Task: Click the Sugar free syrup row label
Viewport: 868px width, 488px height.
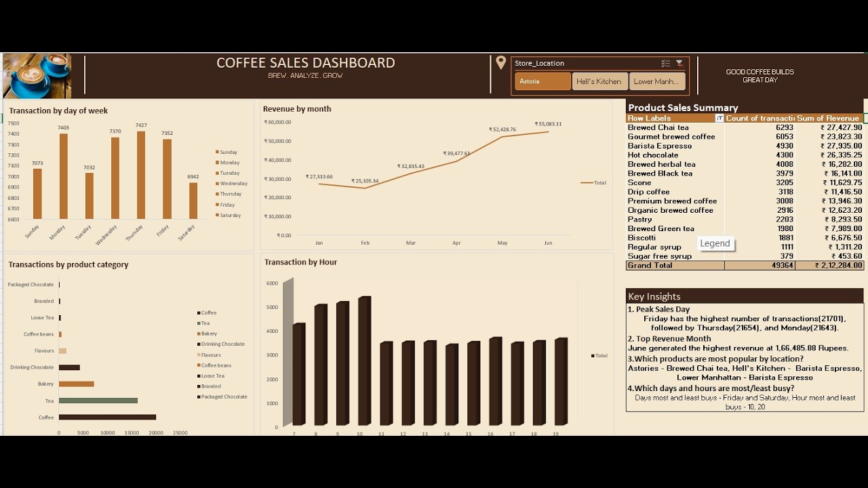Action: [x=660, y=256]
